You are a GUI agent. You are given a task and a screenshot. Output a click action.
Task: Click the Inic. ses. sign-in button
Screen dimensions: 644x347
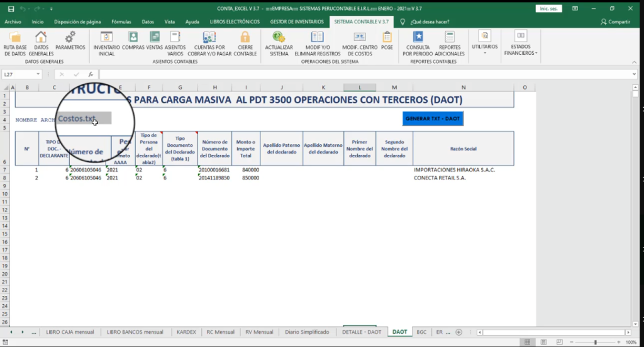click(548, 9)
